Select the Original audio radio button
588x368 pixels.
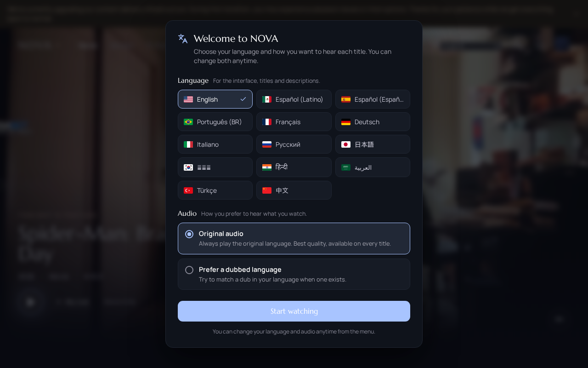189,234
